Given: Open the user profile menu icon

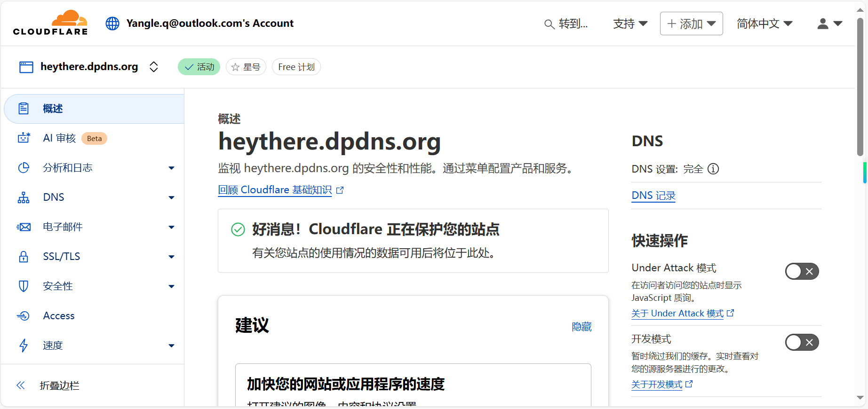Looking at the screenshot, I should (829, 24).
